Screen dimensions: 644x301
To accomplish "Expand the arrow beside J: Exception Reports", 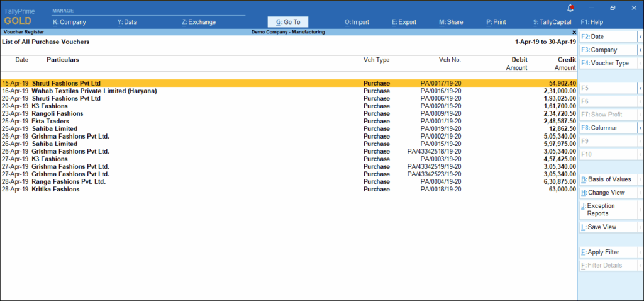I will tap(641, 210).
